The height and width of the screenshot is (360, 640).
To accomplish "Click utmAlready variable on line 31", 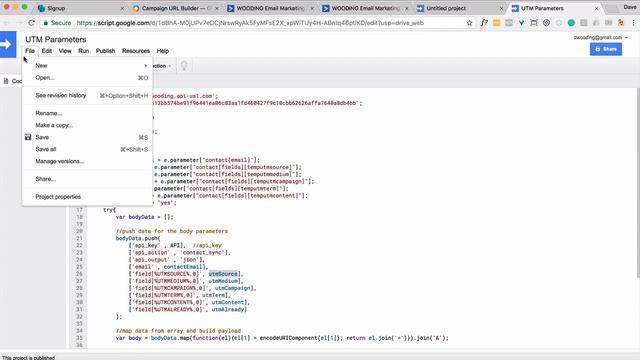I will pyautogui.click(x=228, y=309).
